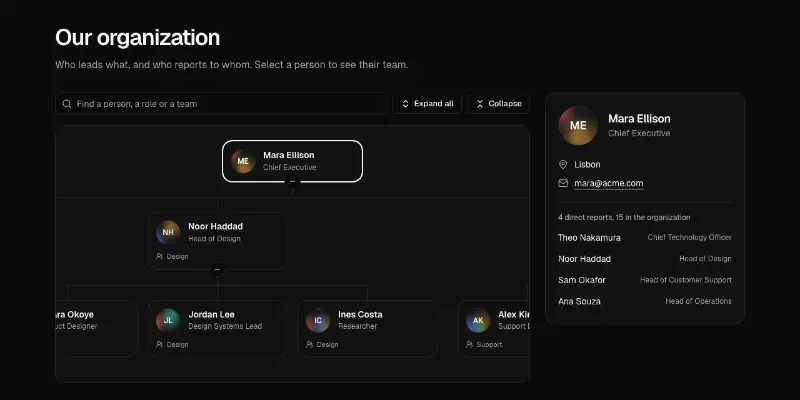Click the Expand all arrows icon
The width and height of the screenshot is (800, 400).
click(406, 104)
